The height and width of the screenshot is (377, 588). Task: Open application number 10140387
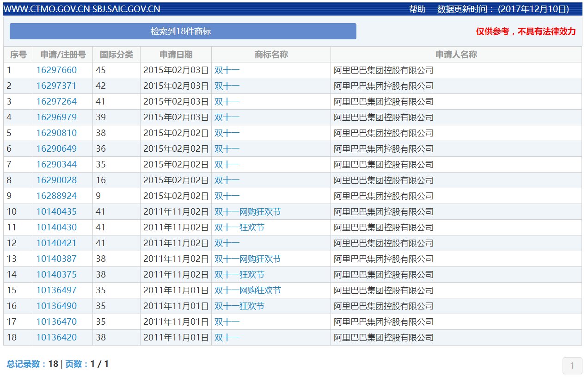coord(56,259)
